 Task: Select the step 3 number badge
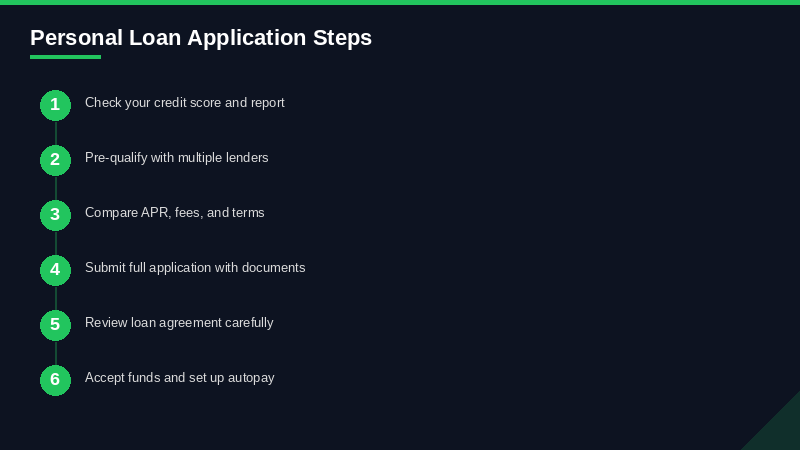[55, 215]
